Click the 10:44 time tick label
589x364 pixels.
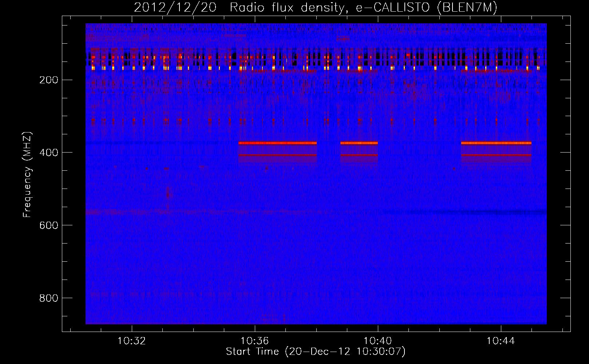(501, 341)
